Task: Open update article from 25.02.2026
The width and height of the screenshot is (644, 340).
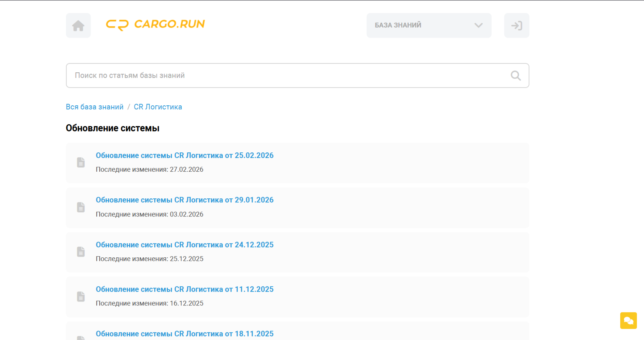Action: pos(185,155)
